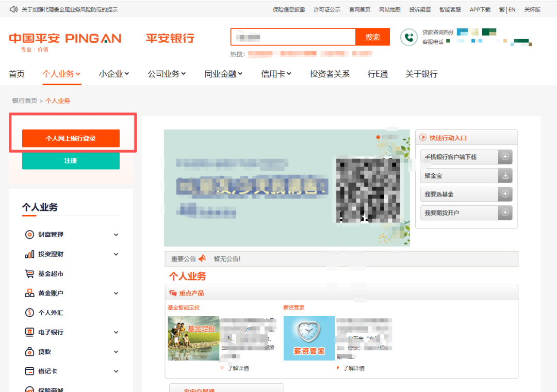The width and height of the screenshot is (557, 392).
Task: Click the 快速行动入口 arrow icon
Action: 423,138
